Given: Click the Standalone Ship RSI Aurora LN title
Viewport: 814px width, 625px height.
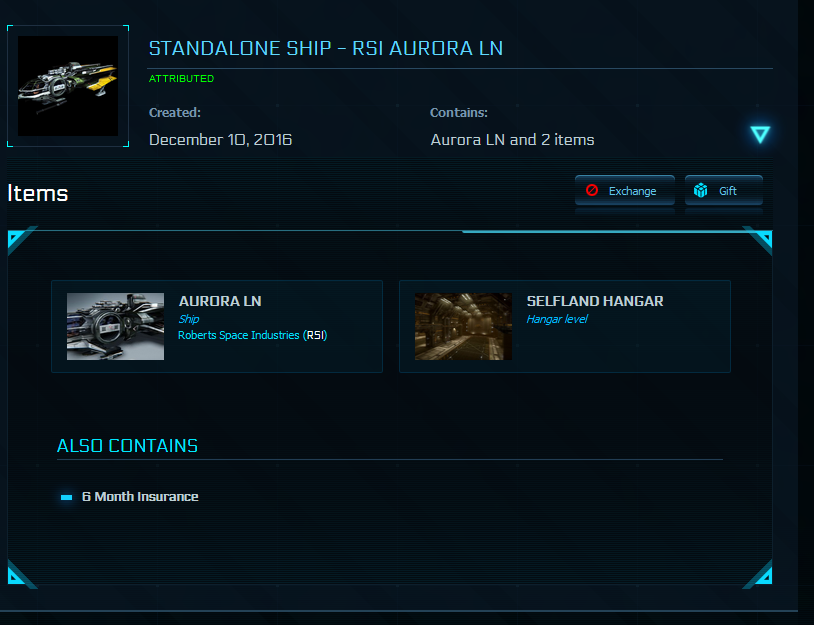Looking at the screenshot, I should tap(325, 48).
